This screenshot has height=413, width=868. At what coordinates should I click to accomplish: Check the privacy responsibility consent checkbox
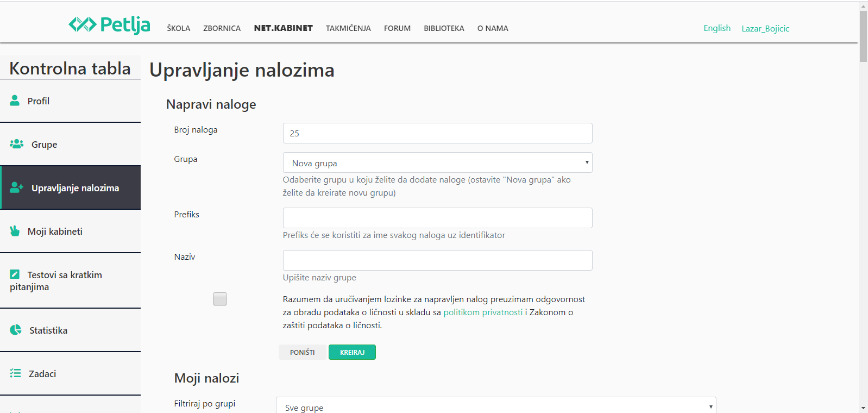(220, 299)
